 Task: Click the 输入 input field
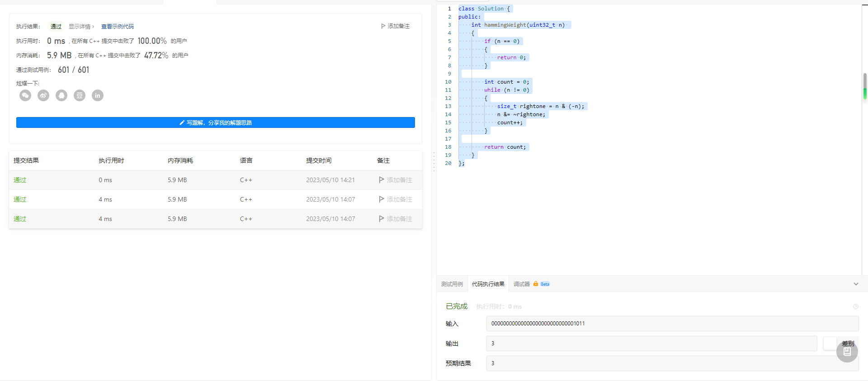coord(672,324)
